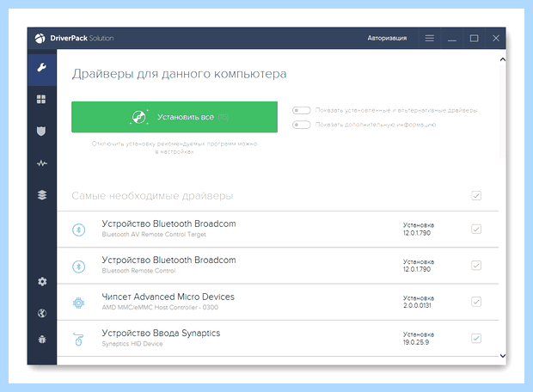Screen dimensions: 533x392
Task: Open the four-squares Software section icon
Action: (x=41, y=99)
